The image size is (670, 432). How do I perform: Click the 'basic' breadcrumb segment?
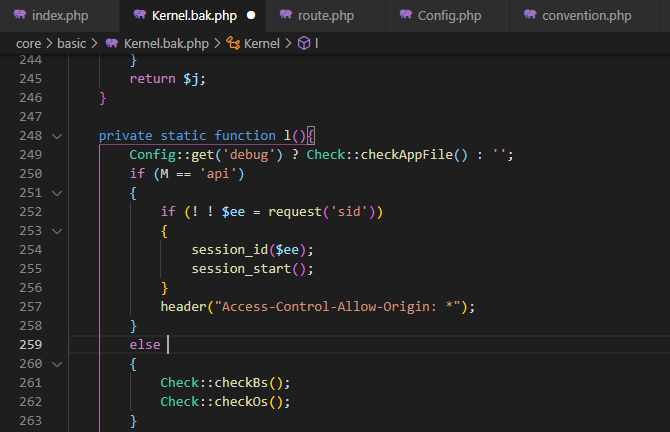[x=71, y=44]
